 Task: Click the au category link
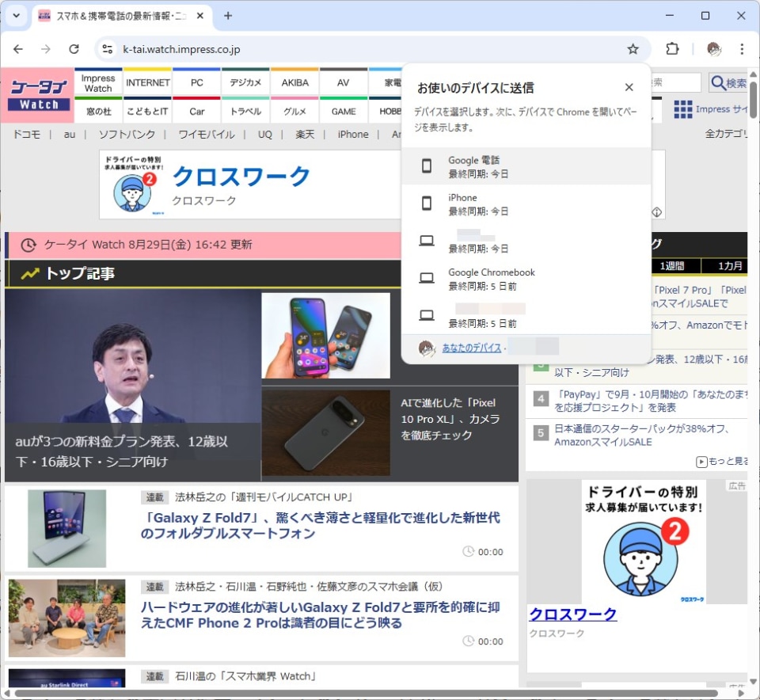70,135
